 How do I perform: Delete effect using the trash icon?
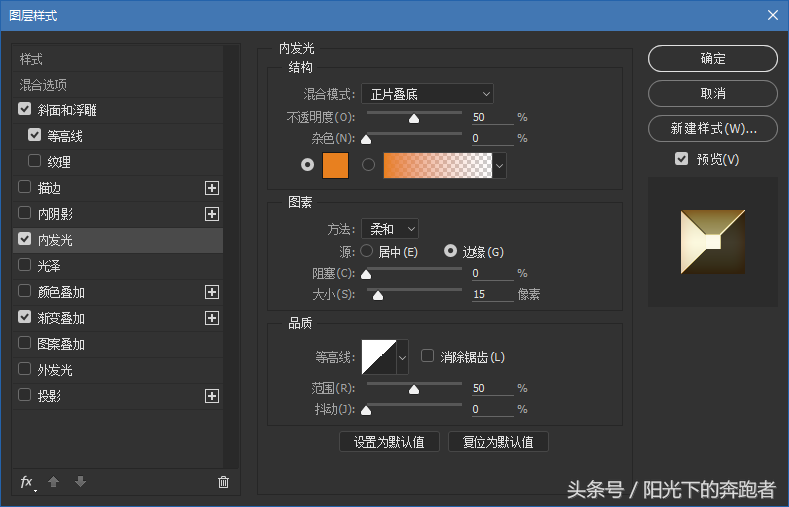(x=223, y=482)
